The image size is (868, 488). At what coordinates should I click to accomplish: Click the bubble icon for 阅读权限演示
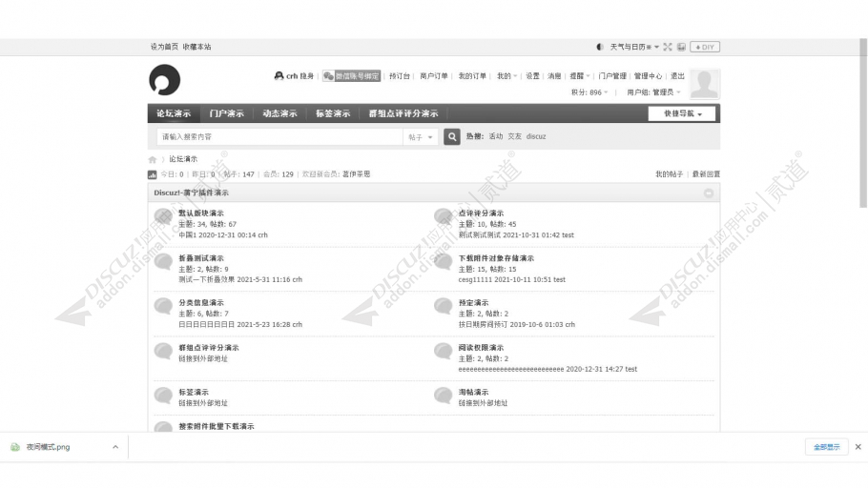tap(444, 351)
